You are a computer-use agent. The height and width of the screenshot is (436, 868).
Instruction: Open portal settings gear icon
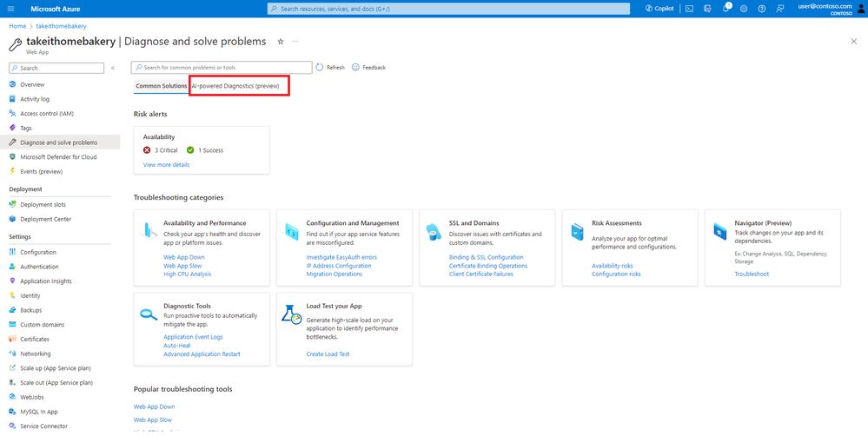tap(744, 9)
